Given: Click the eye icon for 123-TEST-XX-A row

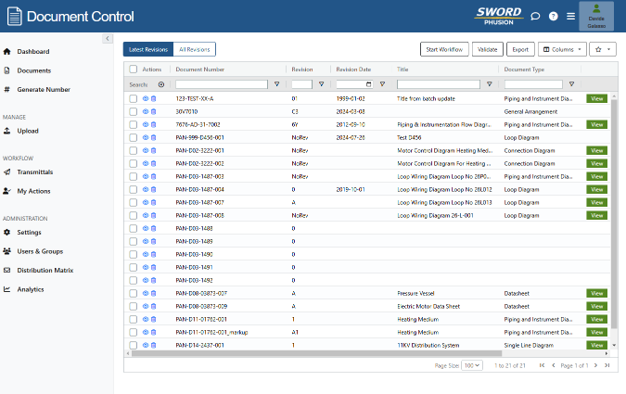Looking at the screenshot, I should click(145, 99).
